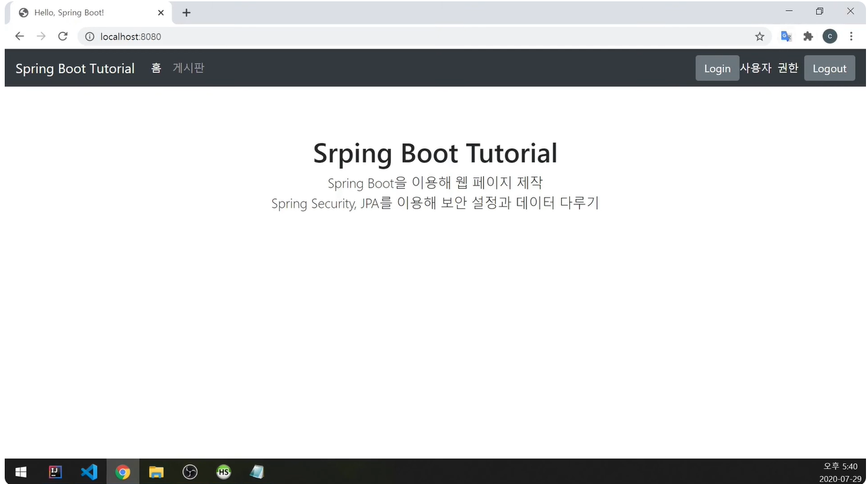868x484 pixels.
Task: Bookmark this page with the star icon
Action: tap(760, 36)
